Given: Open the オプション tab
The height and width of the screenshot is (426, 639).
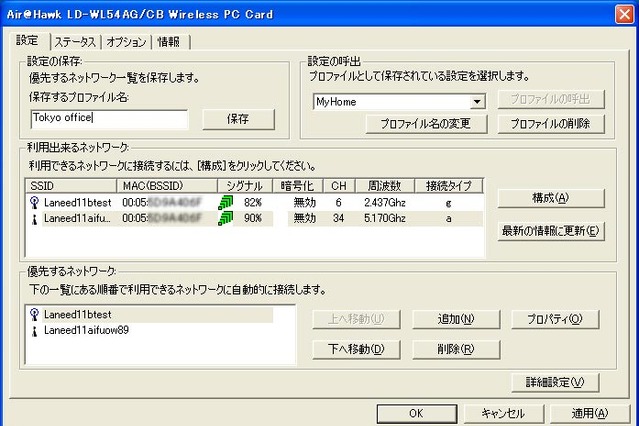Looking at the screenshot, I should click(x=126, y=42).
